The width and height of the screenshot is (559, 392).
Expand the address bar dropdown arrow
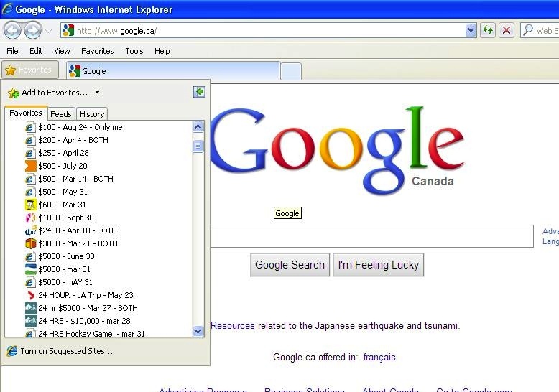[471, 30]
